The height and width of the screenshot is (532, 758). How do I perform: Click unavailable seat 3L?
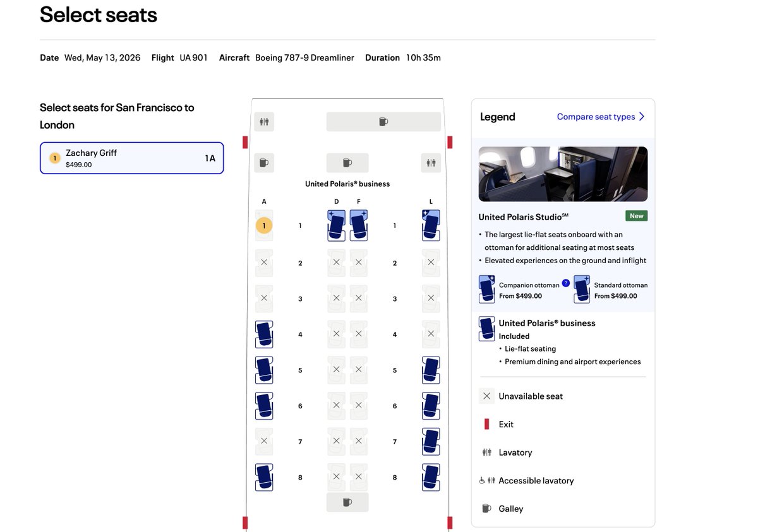click(x=431, y=299)
